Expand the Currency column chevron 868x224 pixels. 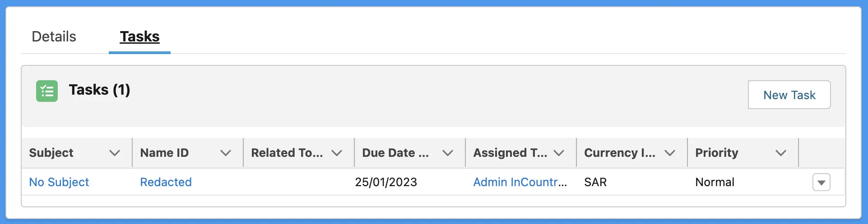pos(670,153)
